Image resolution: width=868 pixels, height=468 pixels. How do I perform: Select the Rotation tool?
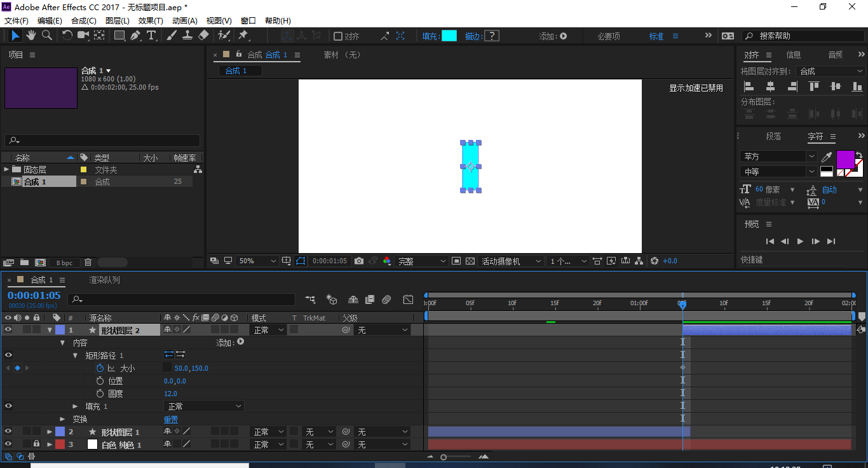(67, 36)
